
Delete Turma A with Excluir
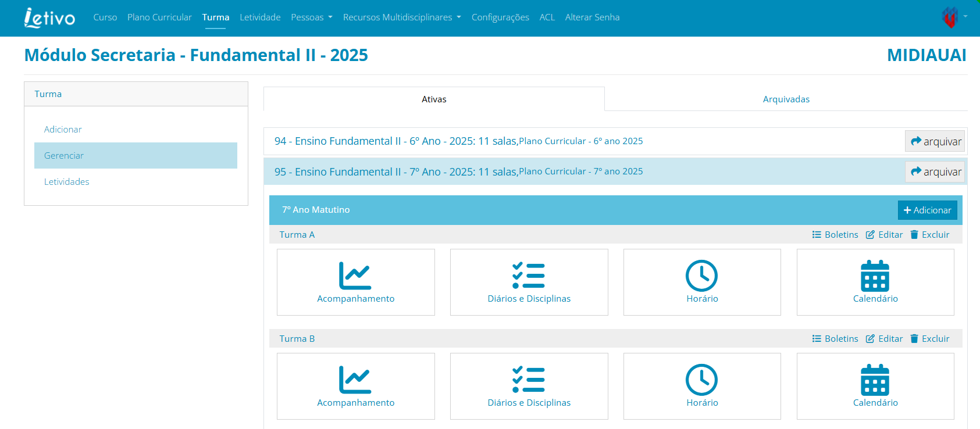pos(929,235)
